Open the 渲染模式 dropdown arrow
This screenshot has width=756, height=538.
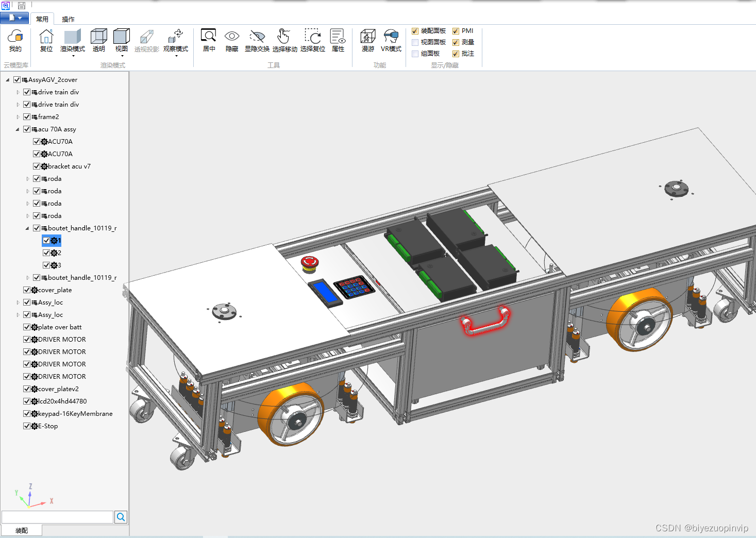(73, 56)
